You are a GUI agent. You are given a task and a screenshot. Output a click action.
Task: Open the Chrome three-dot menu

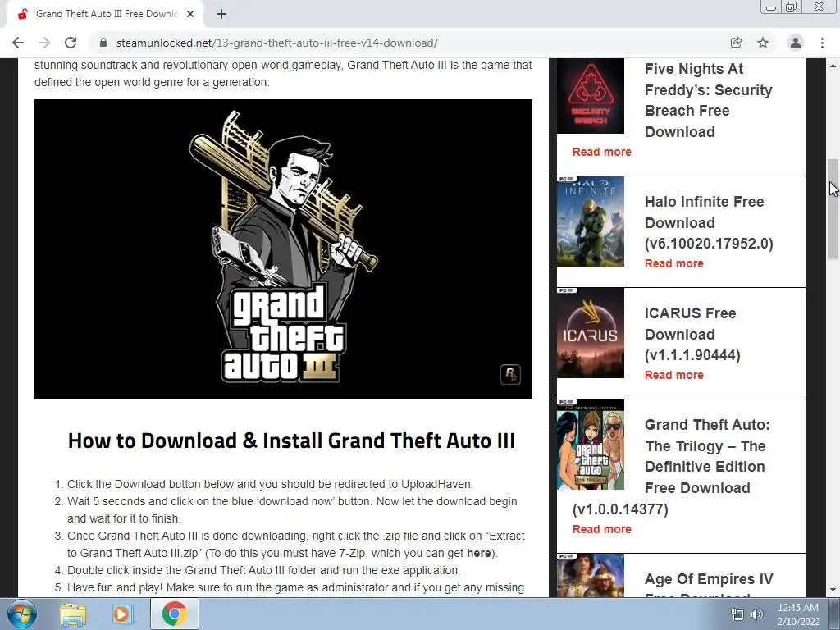822,43
